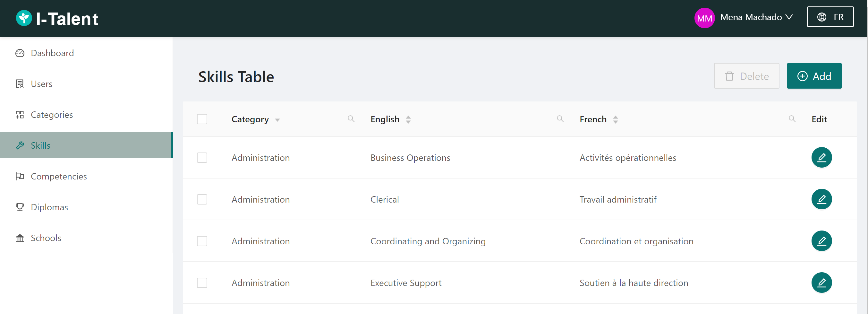This screenshot has width=868, height=314.
Task: Click the Add skill button
Action: pyautogui.click(x=814, y=76)
